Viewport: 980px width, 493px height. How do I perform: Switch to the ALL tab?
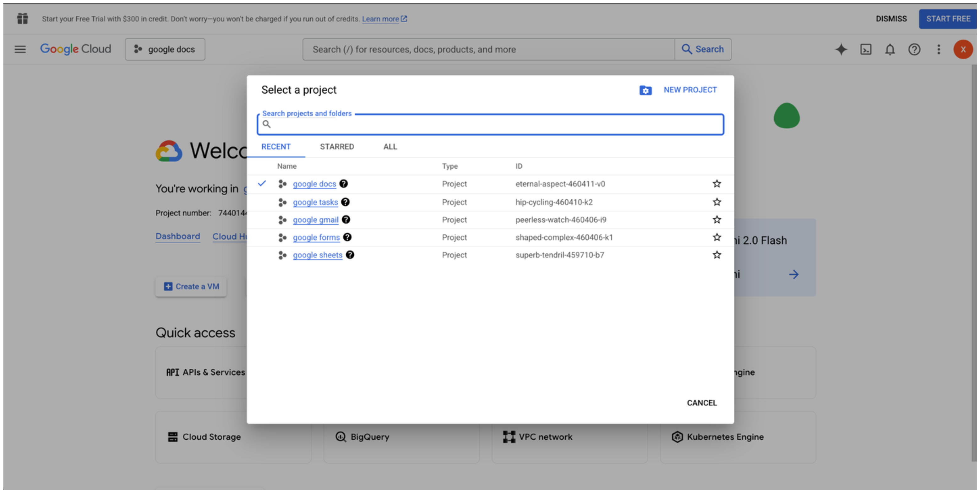click(390, 147)
